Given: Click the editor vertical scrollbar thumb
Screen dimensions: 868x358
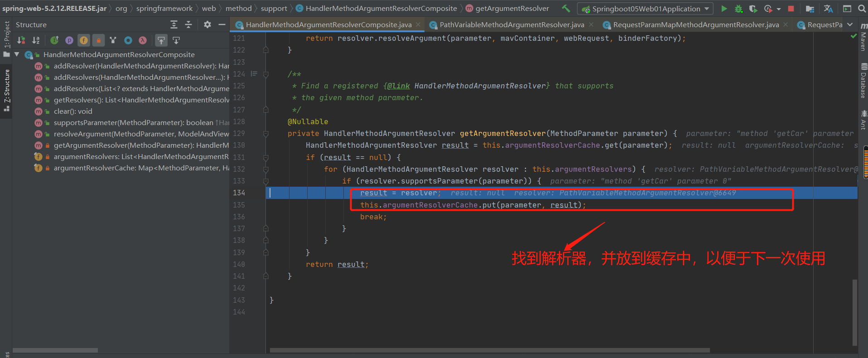Looking at the screenshot, I should pyautogui.click(x=855, y=312).
